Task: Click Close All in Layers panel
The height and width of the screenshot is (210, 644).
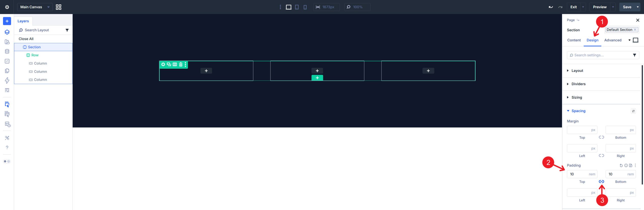Action: pos(26,39)
